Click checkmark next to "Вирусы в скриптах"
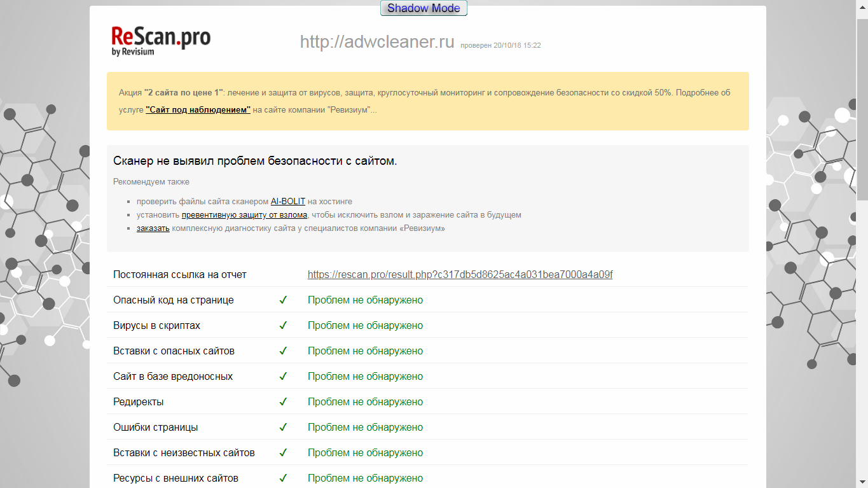 coord(283,325)
